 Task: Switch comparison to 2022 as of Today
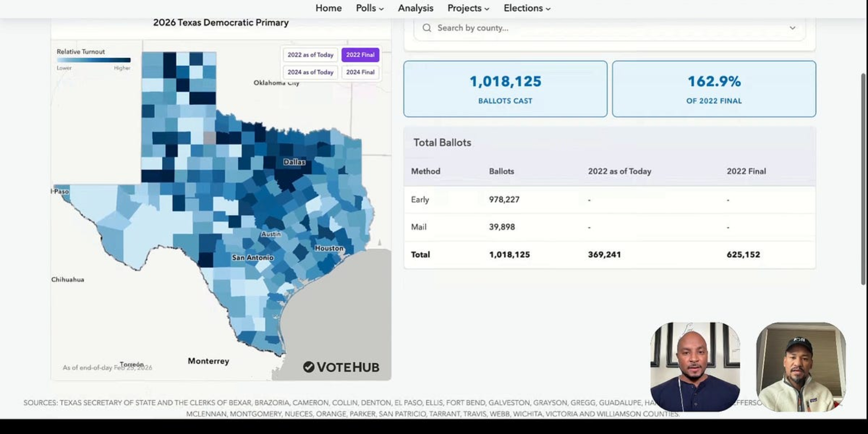pos(310,55)
